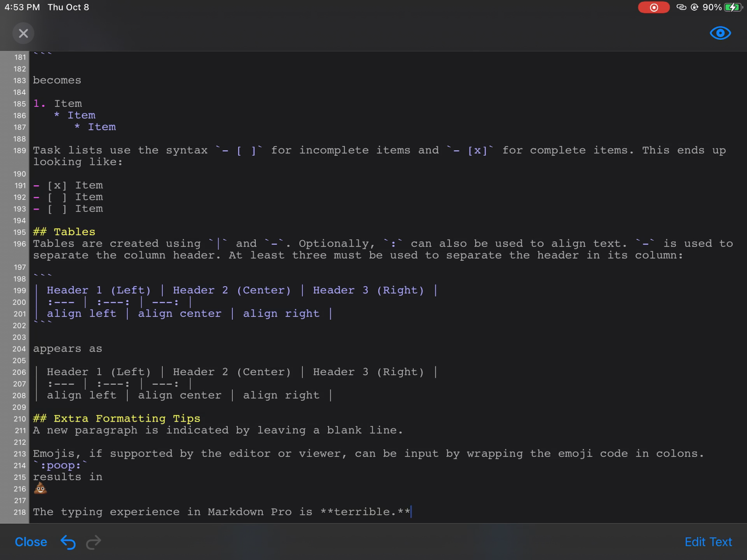Tap the undo arrow icon
This screenshot has width=747, height=560.
tap(68, 542)
